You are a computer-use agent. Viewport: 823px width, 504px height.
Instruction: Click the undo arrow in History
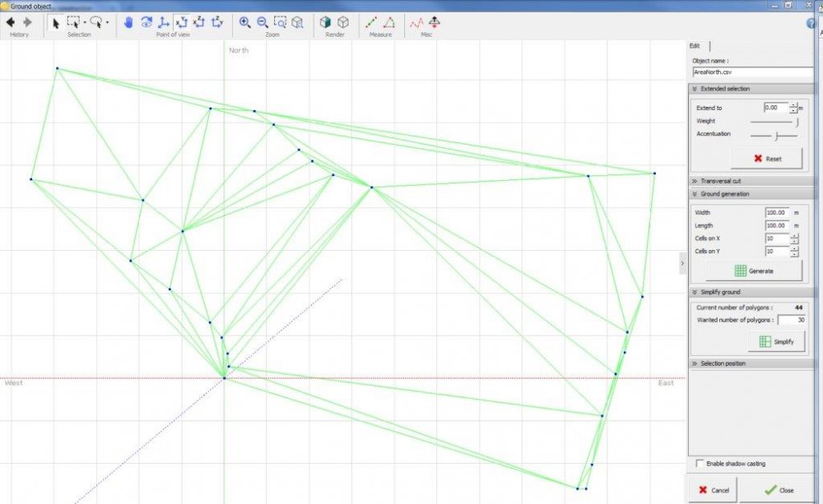point(11,23)
